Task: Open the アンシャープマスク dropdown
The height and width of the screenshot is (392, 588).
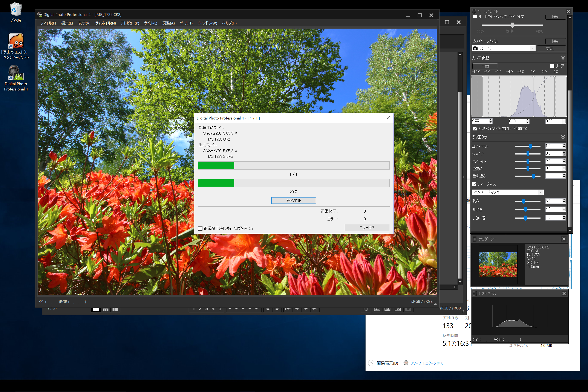Action: point(507,192)
